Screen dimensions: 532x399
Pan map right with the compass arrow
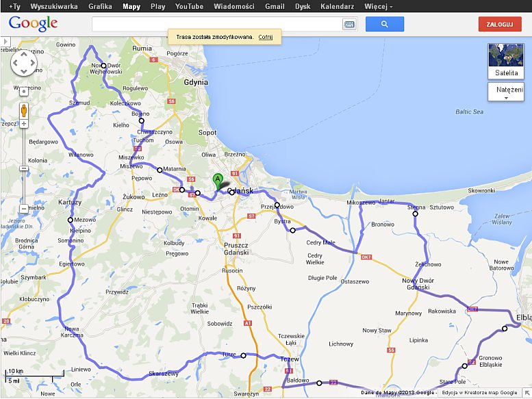33,63
